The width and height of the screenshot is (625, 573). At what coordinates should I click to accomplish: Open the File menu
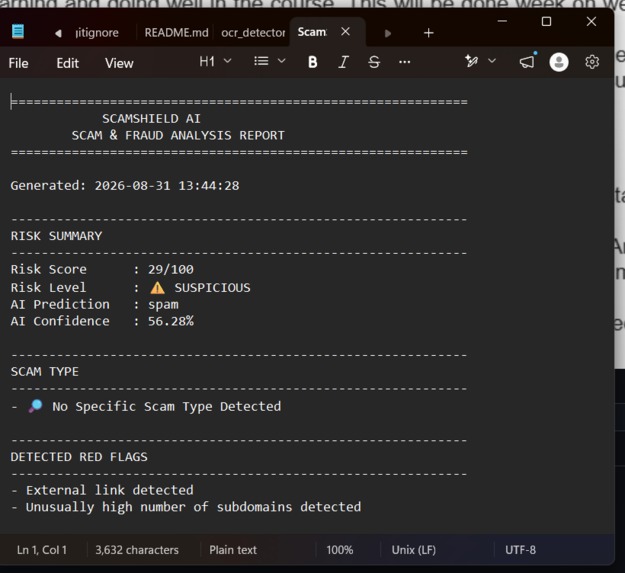click(x=18, y=63)
